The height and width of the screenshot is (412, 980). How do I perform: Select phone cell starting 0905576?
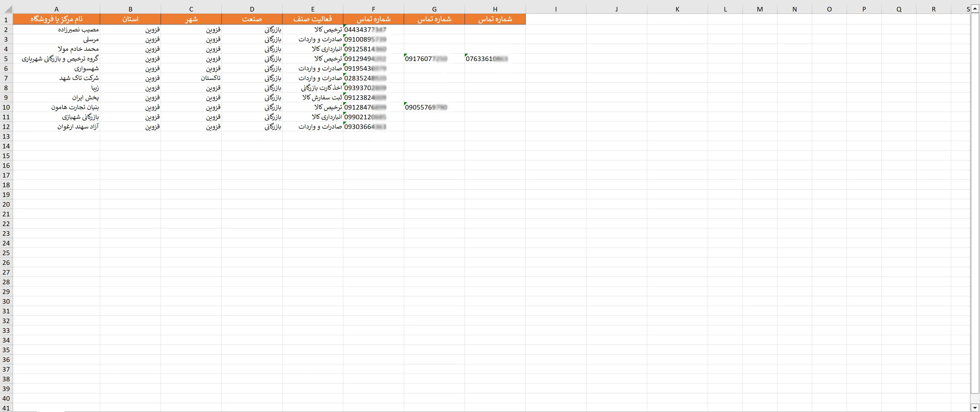(x=434, y=107)
